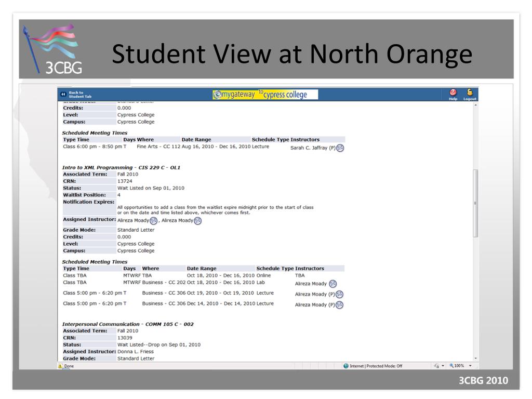Viewport: 532px width, 399px height.
Task: Click CRN value 13039
Action: tap(125, 338)
